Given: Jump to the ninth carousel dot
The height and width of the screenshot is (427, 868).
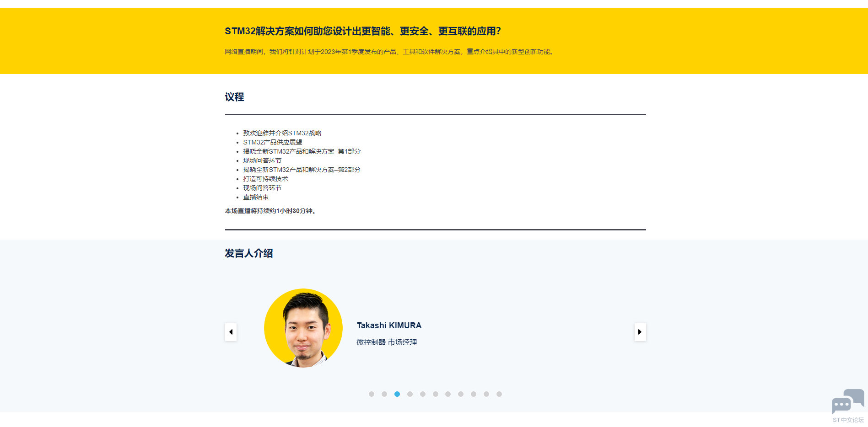Looking at the screenshot, I should [x=474, y=394].
